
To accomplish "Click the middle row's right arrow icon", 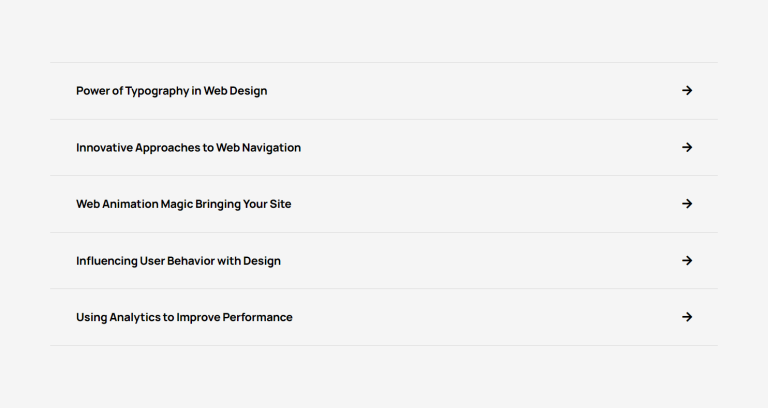I will point(687,204).
